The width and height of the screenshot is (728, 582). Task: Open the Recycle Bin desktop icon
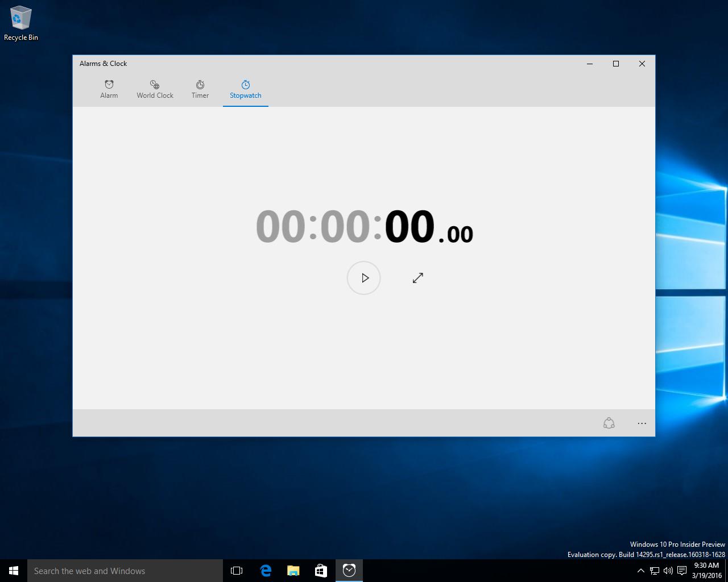coord(21,24)
